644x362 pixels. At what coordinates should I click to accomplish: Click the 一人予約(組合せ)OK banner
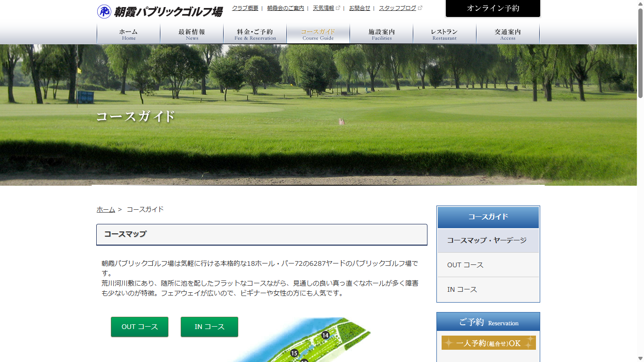488,343
